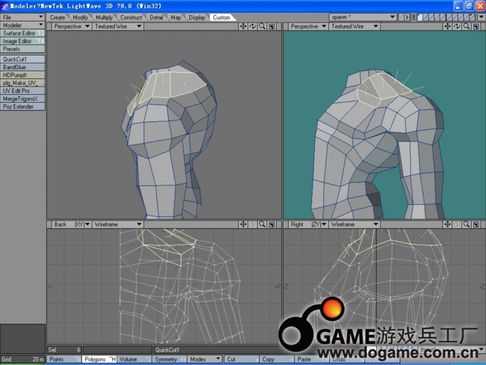Go to next object with right arrow
This screenshot has height=365, width=486.
[407, 17]
